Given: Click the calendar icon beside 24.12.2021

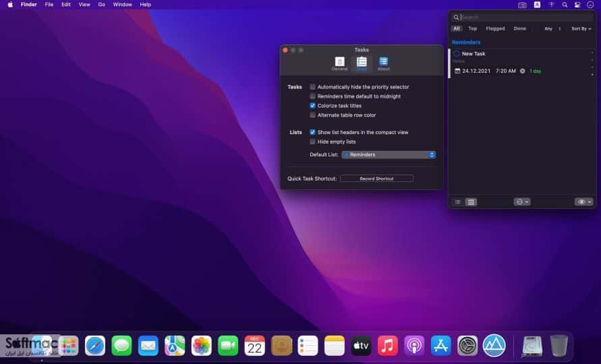Looking at the screenshot, I should (x=457, y=71).
